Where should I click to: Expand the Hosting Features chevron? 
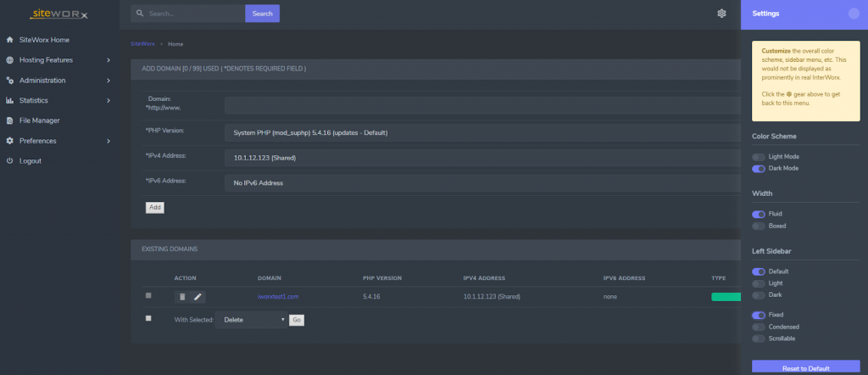point(108,60)
